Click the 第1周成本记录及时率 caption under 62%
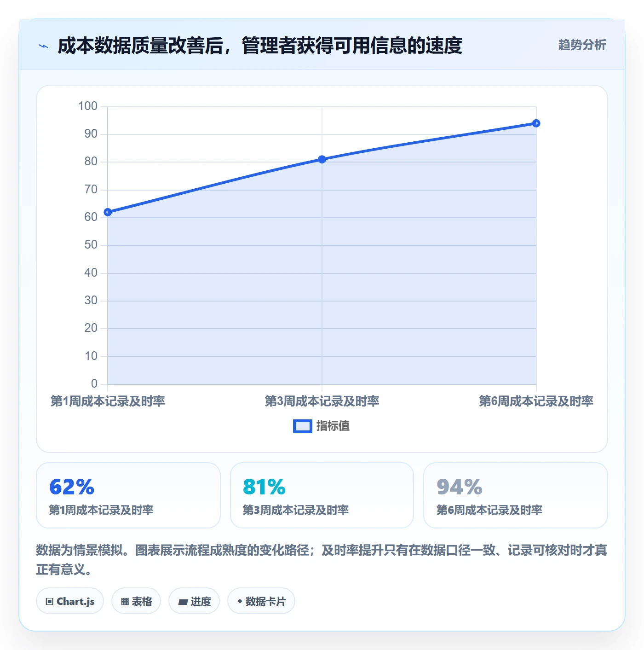Viewport: 644px width, 650px height. pyautogui.click(x=101, y=510)
